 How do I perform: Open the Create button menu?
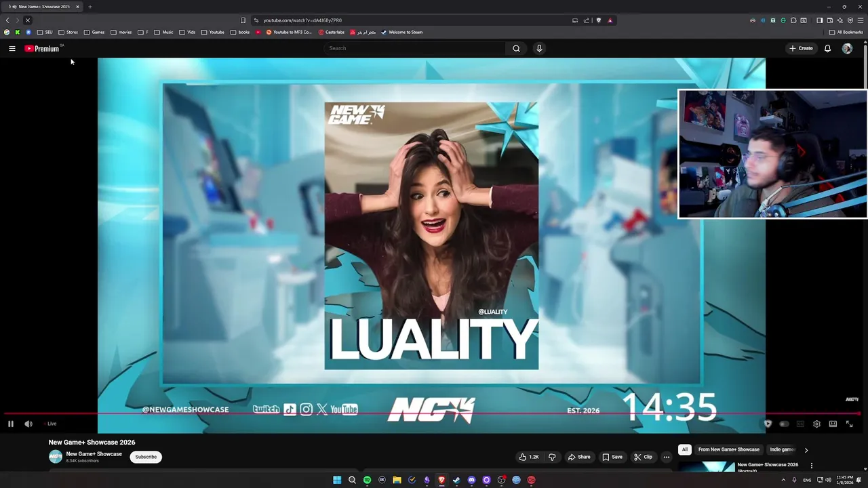click(x=801, y=48)
